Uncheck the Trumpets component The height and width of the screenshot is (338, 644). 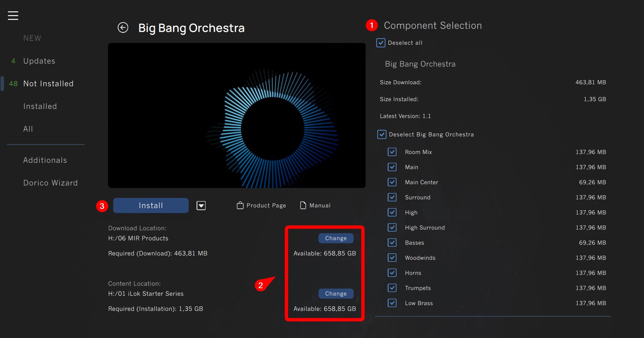[392, 288]
